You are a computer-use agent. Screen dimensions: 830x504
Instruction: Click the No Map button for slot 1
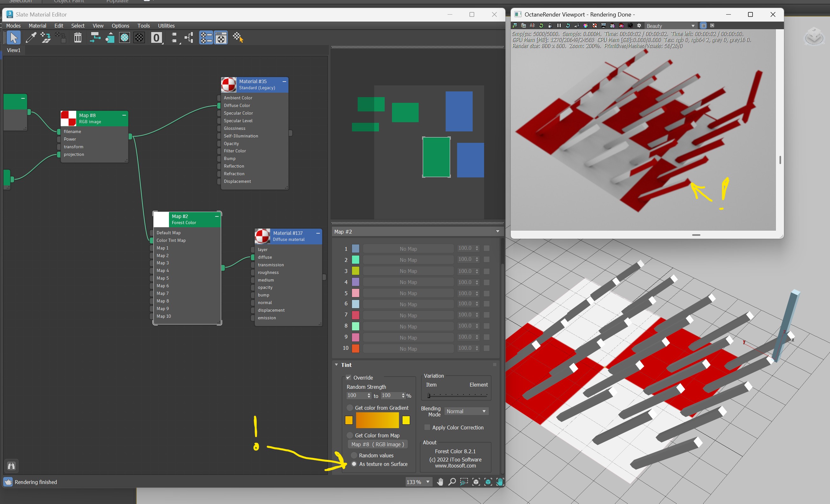click(x=408, y=249)
